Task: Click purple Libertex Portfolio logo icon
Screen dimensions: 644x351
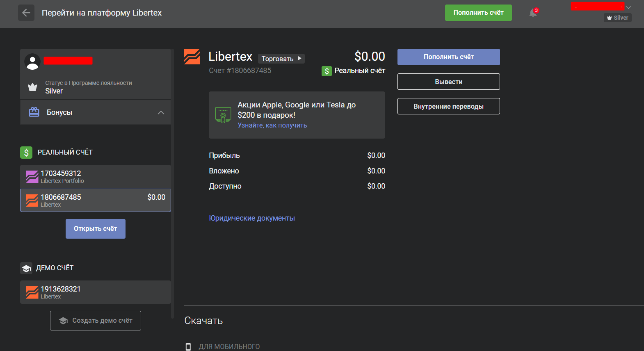Action: coord(32,177)
